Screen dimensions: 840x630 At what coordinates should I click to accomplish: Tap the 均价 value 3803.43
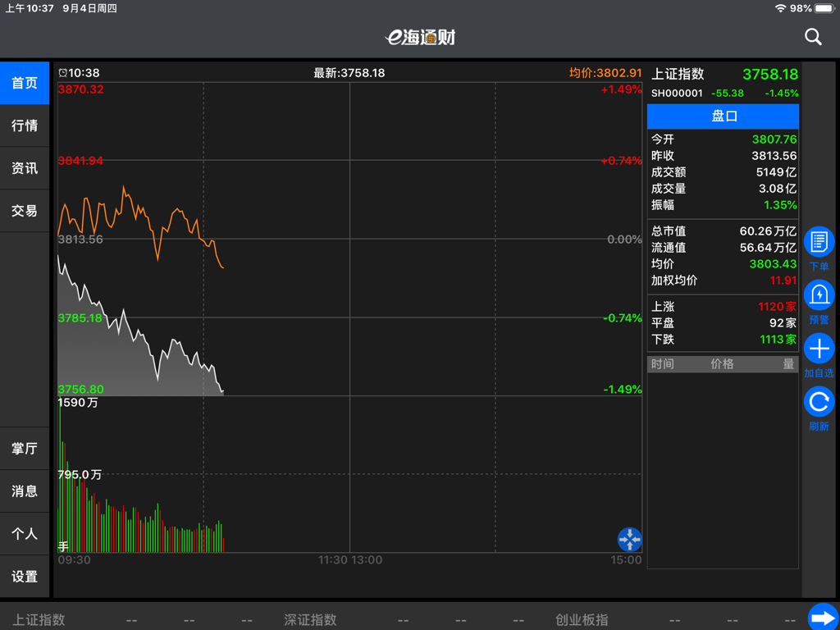[x=773, y=263]
